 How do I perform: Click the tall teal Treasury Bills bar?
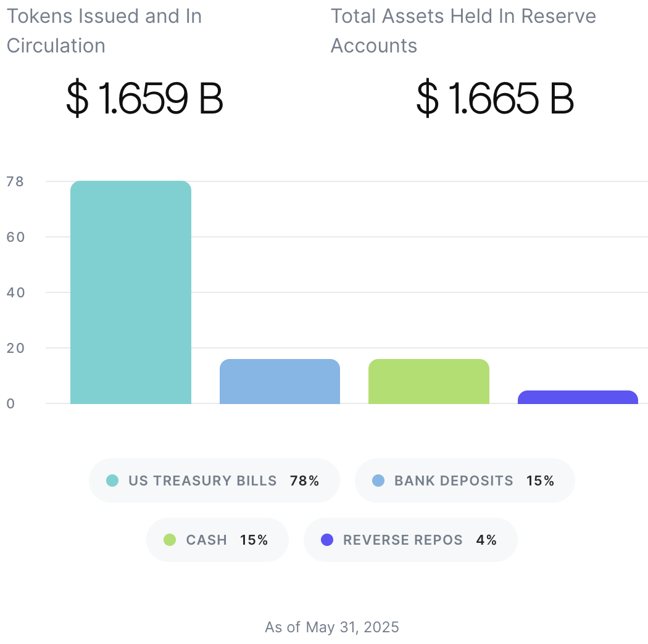(131, 292)
